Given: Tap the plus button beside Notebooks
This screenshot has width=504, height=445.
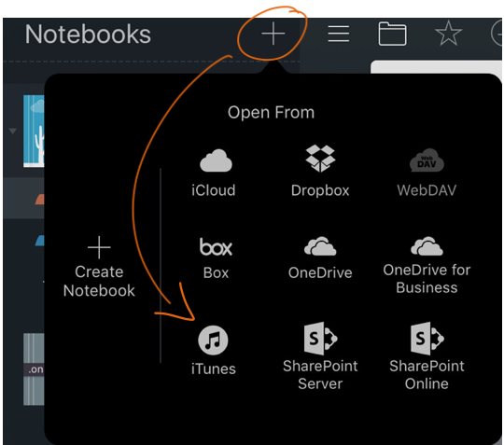Looking at the screenshot, I should (x=273, y=34).
